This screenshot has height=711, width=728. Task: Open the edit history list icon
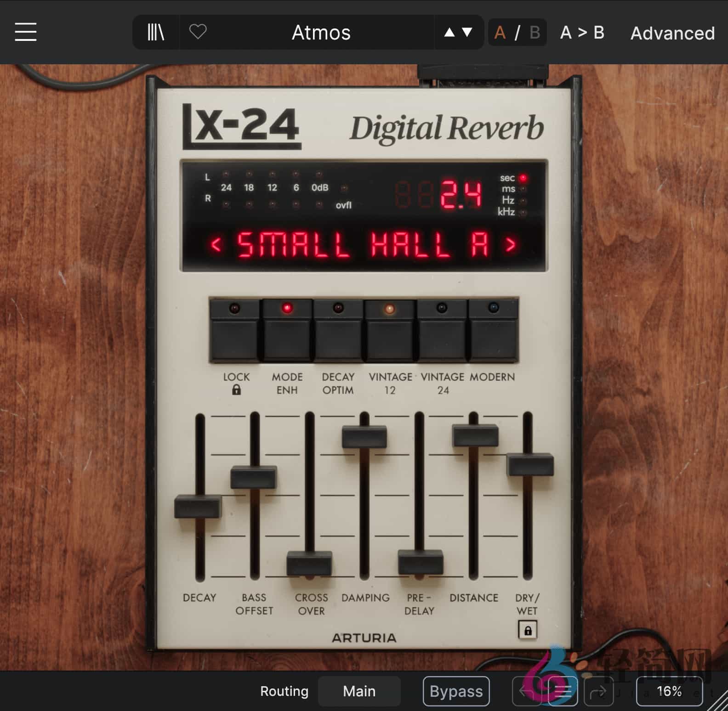tap(563, 691)
